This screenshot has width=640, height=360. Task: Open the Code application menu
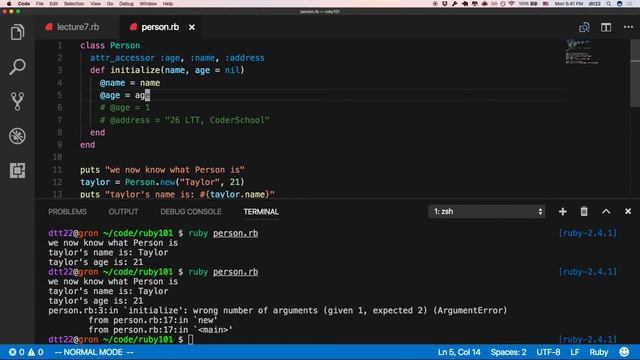coord(24,3)
